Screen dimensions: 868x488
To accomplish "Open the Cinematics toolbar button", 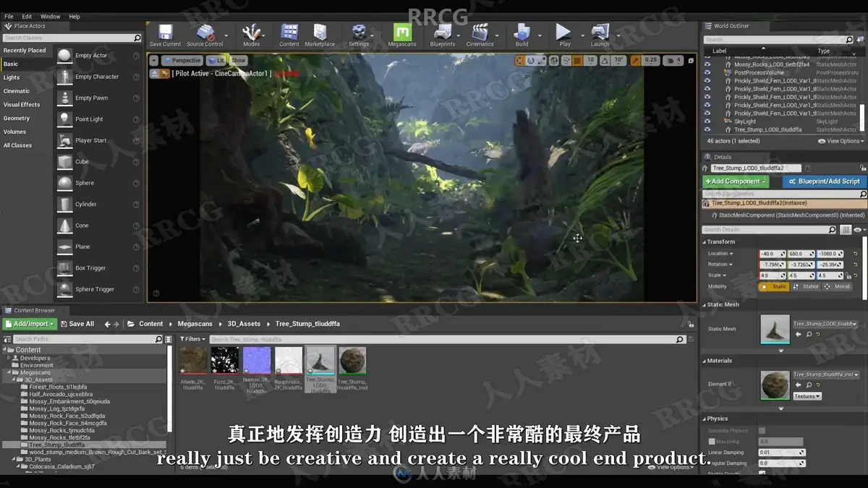I will [x=480, y=35].
